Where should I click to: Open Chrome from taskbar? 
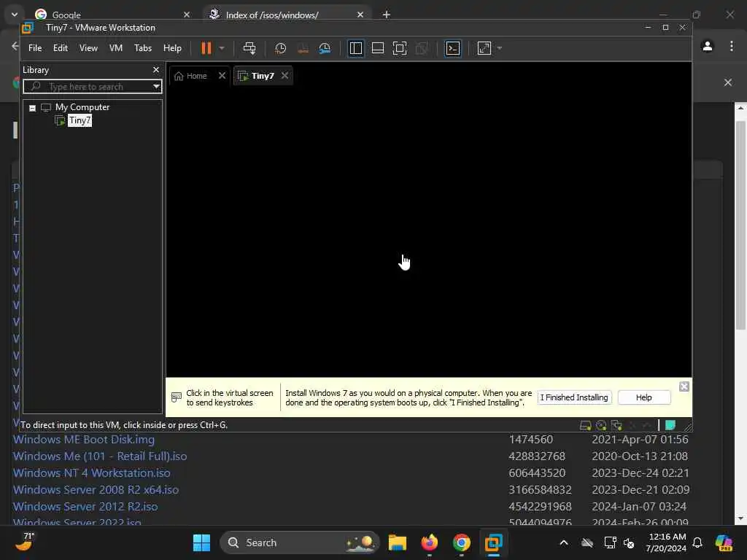[461, 542]
